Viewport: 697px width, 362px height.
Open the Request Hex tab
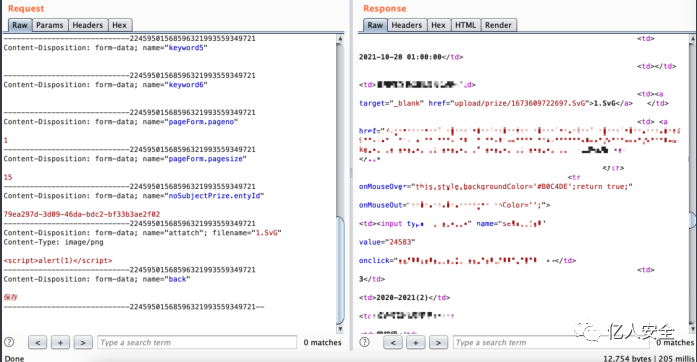[x=119, y=25]
